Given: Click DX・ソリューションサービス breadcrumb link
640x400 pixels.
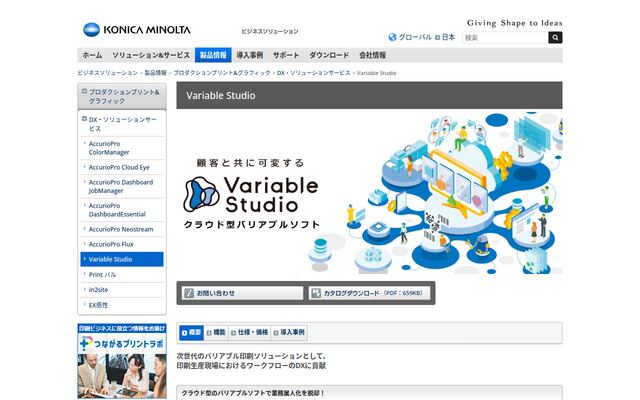Looking at the screenshot, I should click(314, 73).
